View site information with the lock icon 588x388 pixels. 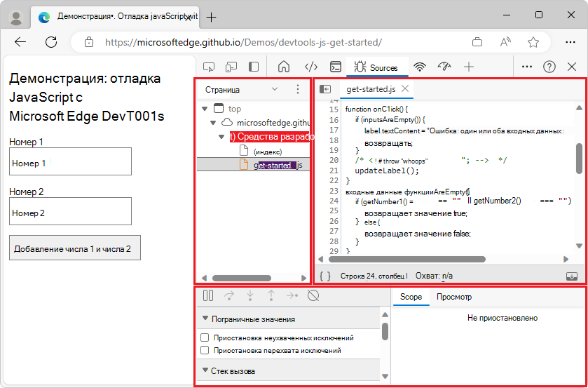pos(89,42)
